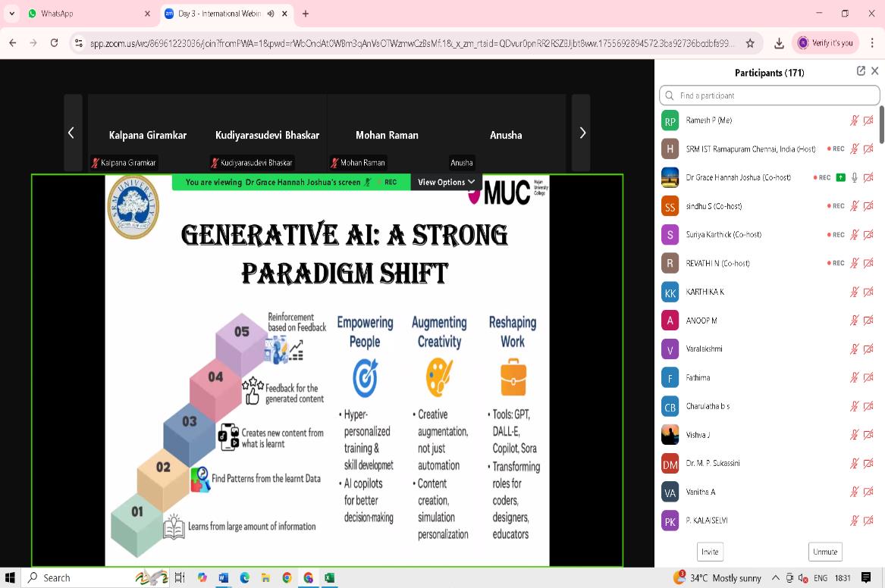Click the KK avatar of KARTHIKA K
Screen dimensions: 885x588
(670, 292)
